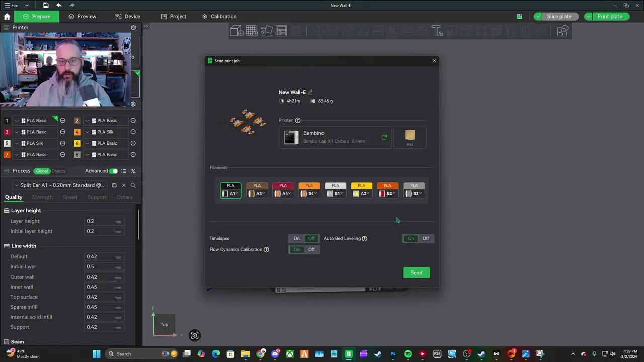Click the Undo arrow icon
Viewport: 644px width, 362px height.
(59, 5)
